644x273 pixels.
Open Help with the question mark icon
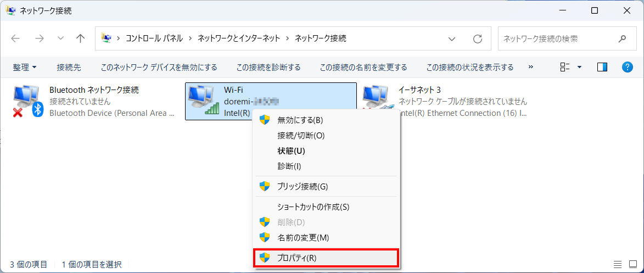[627, 67]
